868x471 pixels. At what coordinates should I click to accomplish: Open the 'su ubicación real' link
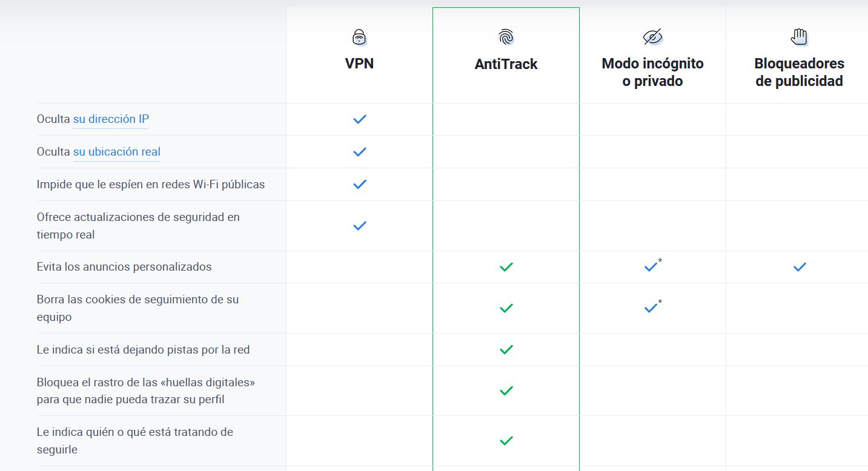tap(116, 152)
